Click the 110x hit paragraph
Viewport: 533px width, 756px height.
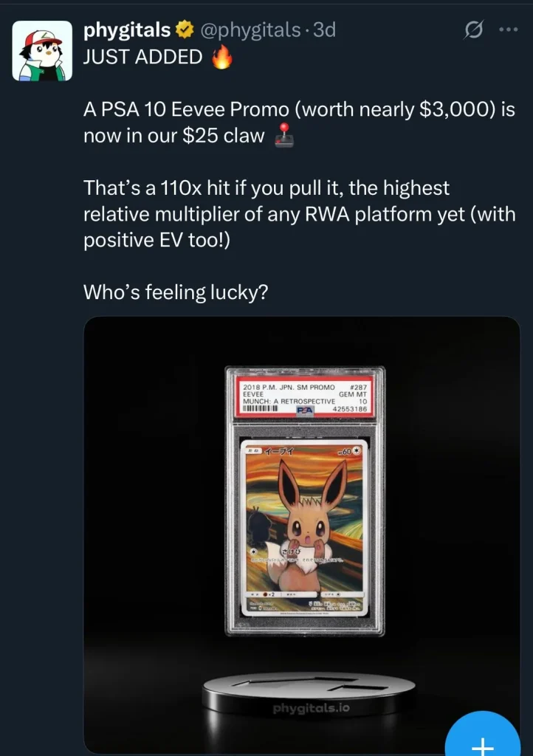point(299,214)
